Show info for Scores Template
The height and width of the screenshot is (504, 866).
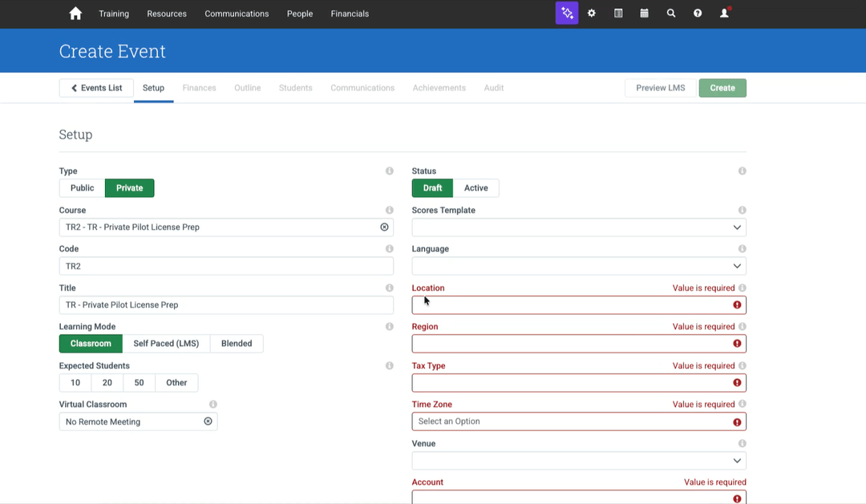click(743, 210)
